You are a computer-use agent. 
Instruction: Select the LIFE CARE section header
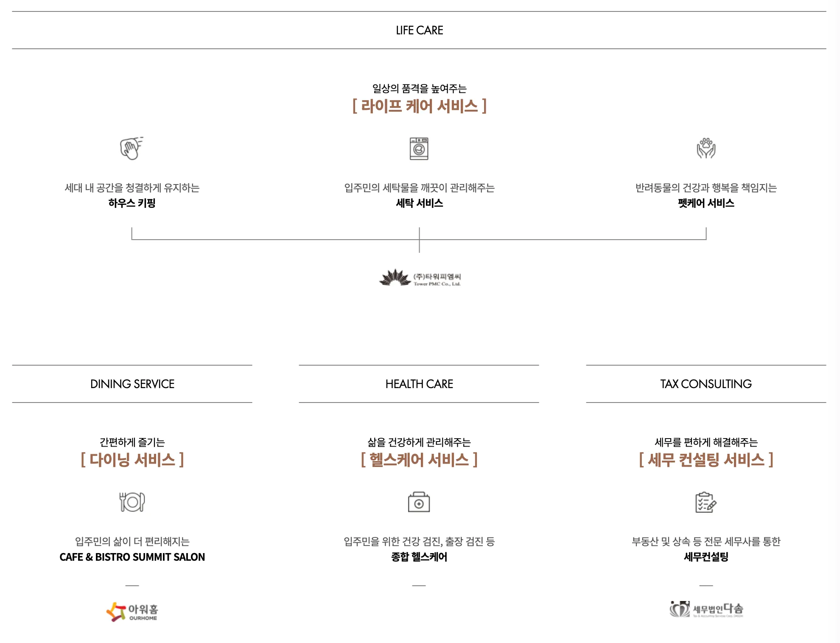click(x=419, y=31)
